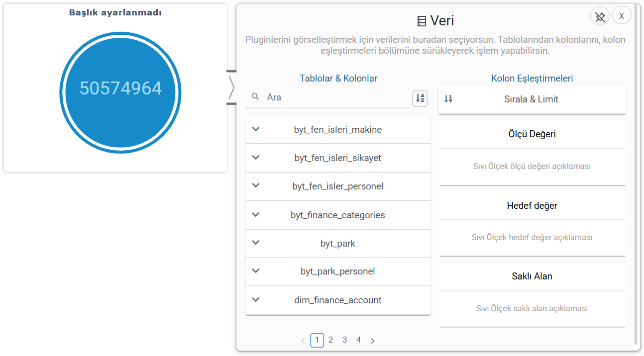Expand the dim_finance_account table chevron
644x356 pixels.
coord(256,300)
